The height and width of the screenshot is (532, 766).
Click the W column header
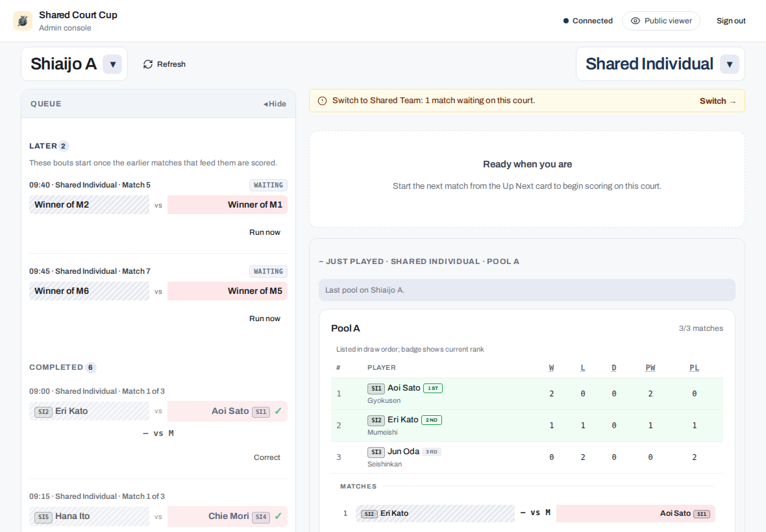pos(552,367)
